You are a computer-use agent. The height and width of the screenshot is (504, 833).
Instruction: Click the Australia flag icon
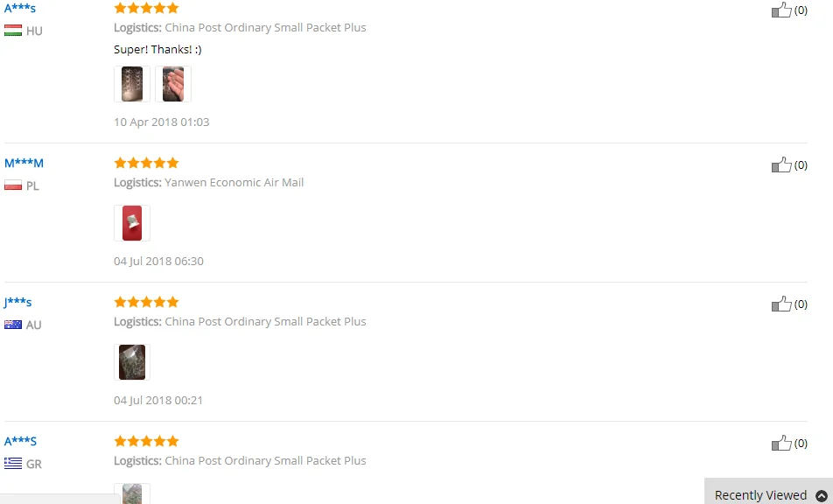click(13, 325)
